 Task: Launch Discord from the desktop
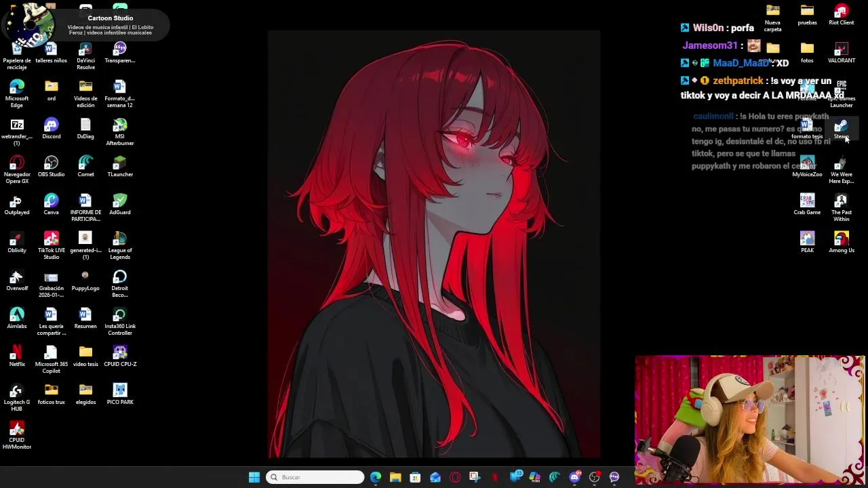pos(51,128)
